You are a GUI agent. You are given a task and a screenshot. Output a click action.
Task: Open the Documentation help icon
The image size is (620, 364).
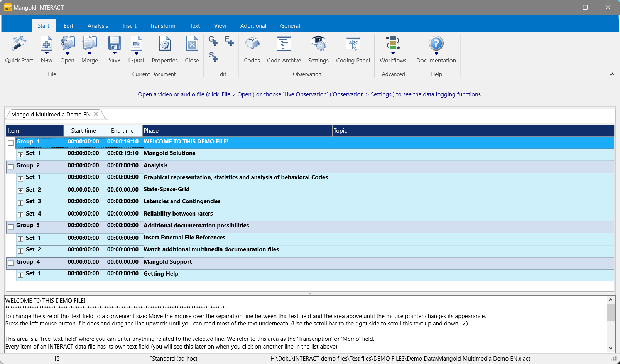tap(436, 44)
